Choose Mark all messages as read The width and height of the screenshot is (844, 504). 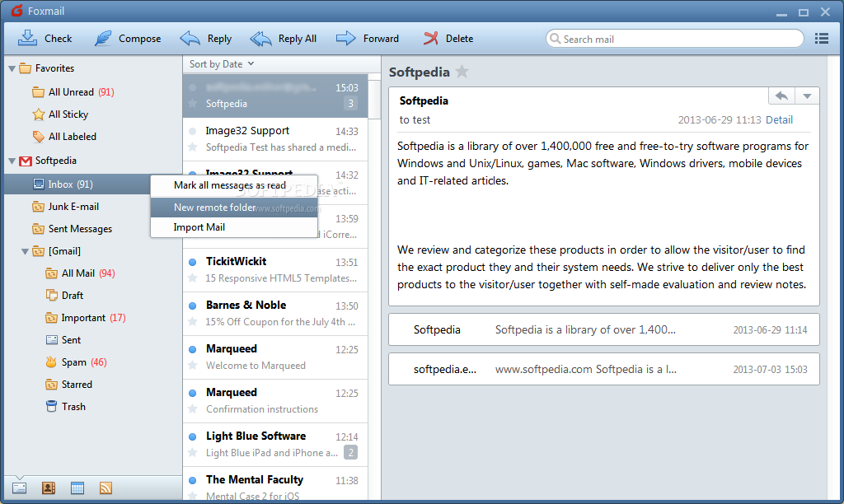coord(234,185)
